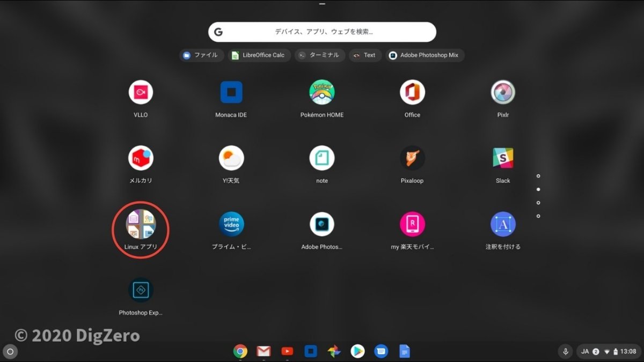Open the VLLO app
This screenshot has width=644, height=362.
141,93
